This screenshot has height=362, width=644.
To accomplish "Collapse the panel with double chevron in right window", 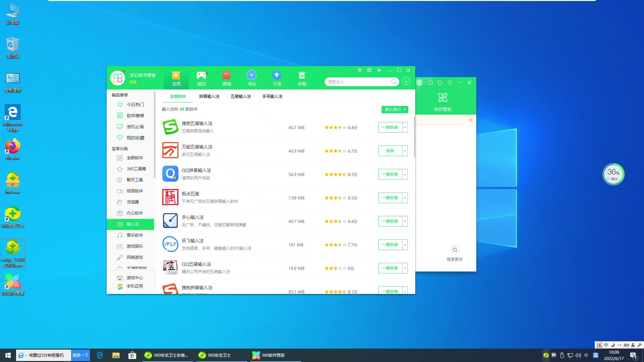I will coord(471,120).
